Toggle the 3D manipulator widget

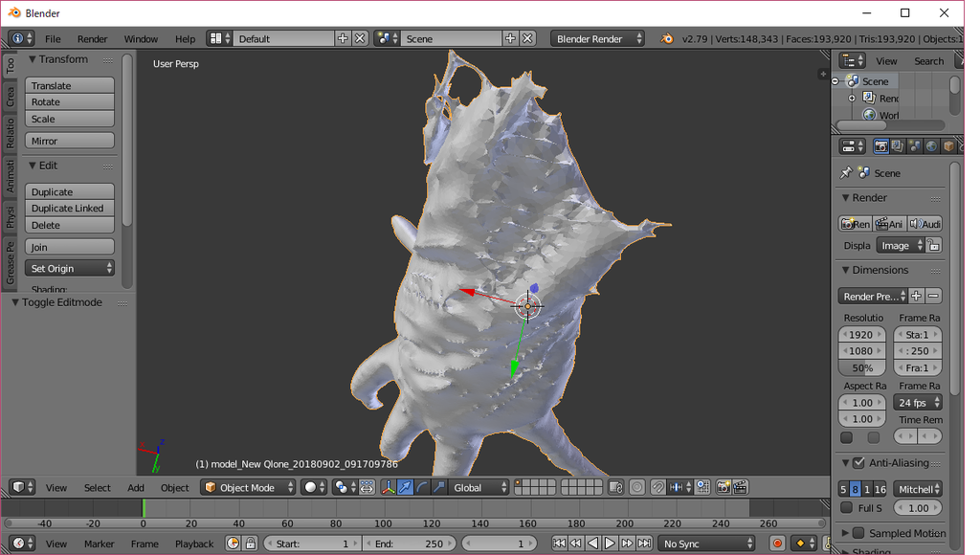tap(389, 487)
